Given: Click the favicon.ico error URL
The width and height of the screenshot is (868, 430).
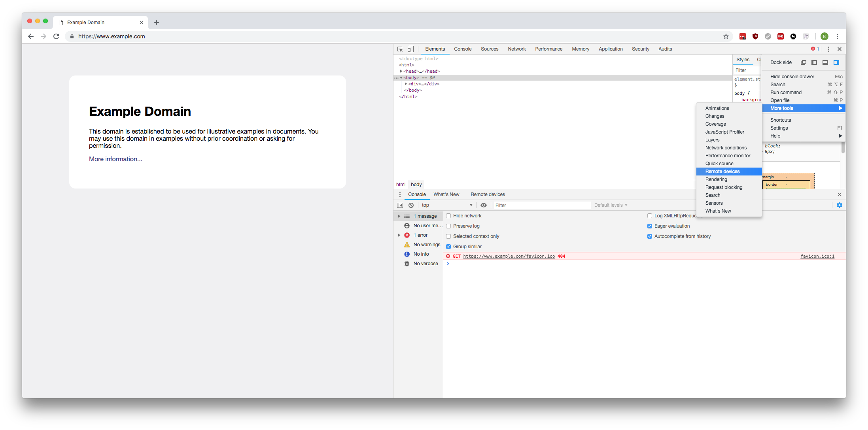Looking at the screenshot, I should tap(509, 256).
